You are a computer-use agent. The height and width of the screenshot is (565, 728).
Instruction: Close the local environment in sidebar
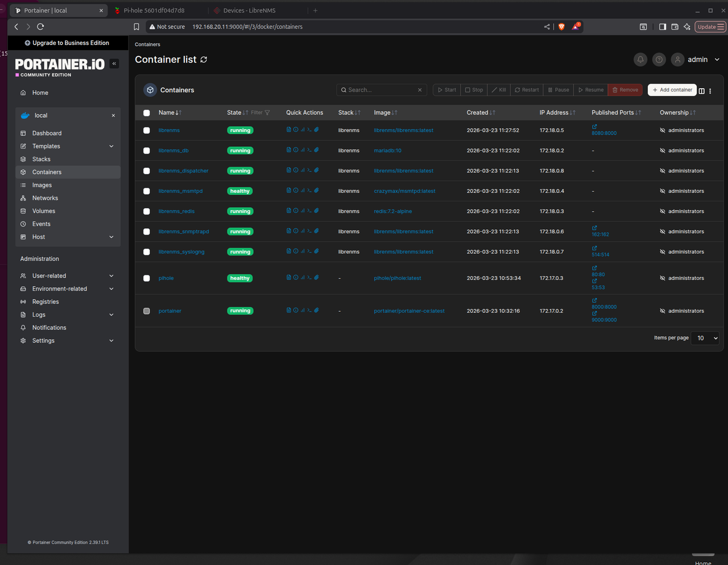tap(113, 116)
